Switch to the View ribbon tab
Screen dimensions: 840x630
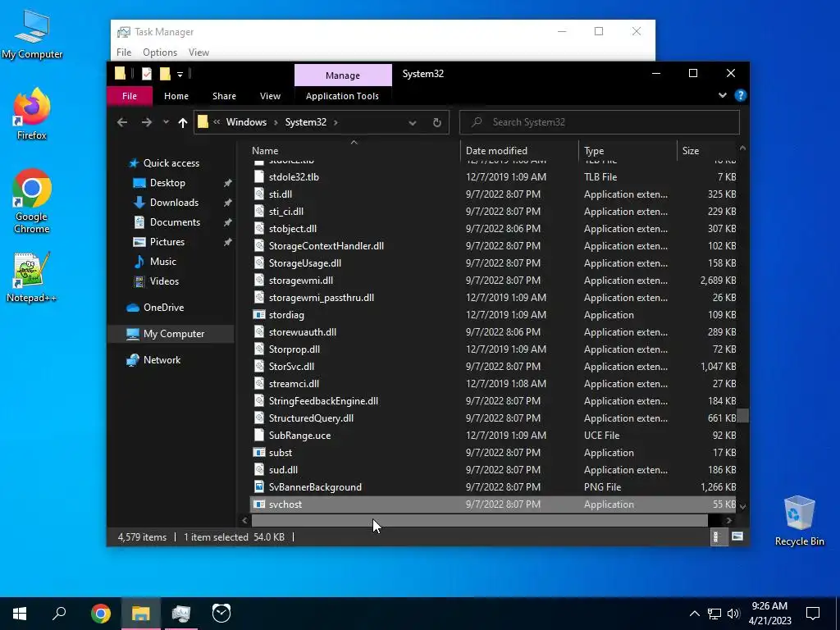click(270, 96)
